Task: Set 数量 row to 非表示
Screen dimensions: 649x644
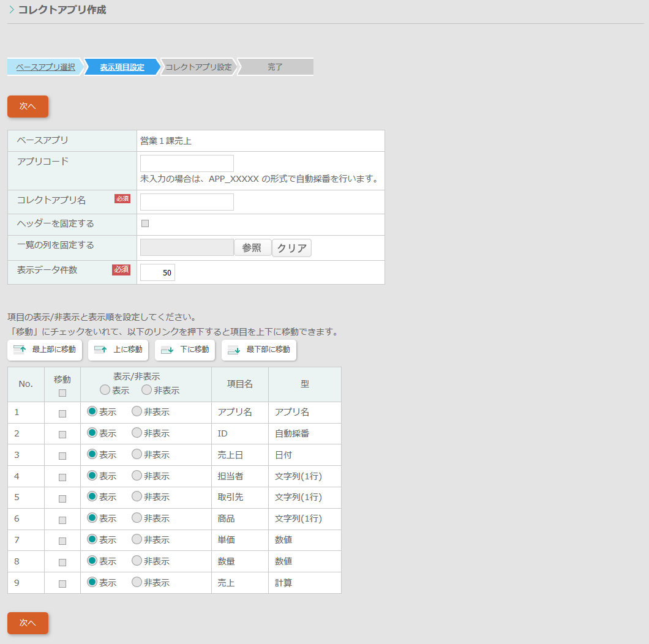Action: pos(137,561)
